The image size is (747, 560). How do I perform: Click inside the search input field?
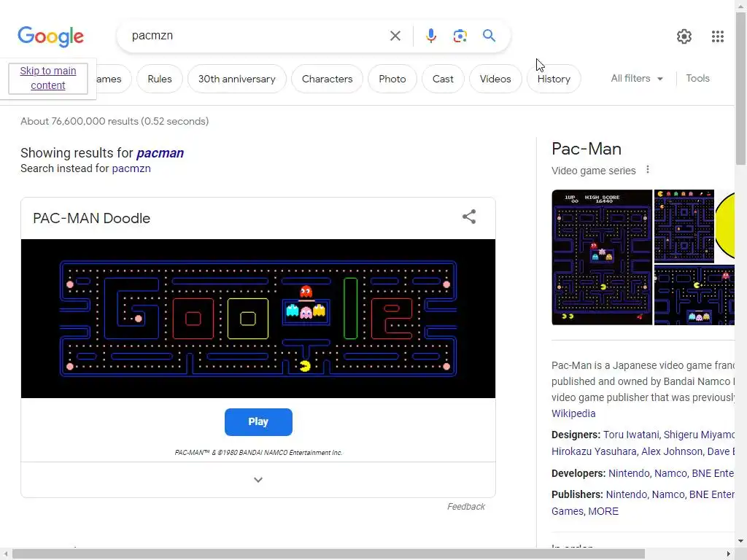258,36
